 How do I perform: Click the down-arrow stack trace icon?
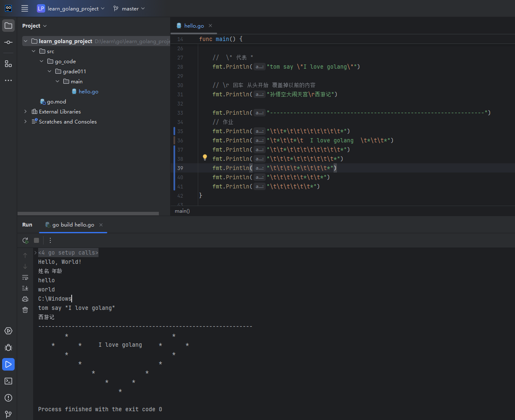point(25,266)
